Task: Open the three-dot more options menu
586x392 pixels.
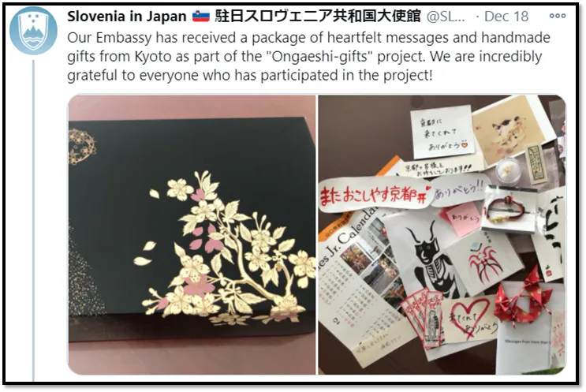Action: coord(558,16)
